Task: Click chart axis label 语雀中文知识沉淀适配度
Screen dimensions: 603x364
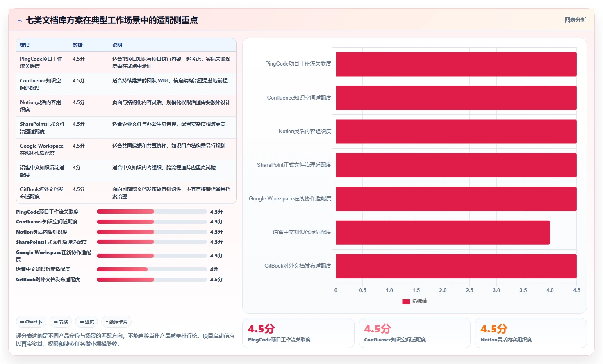Action: [x=302, y=232]
